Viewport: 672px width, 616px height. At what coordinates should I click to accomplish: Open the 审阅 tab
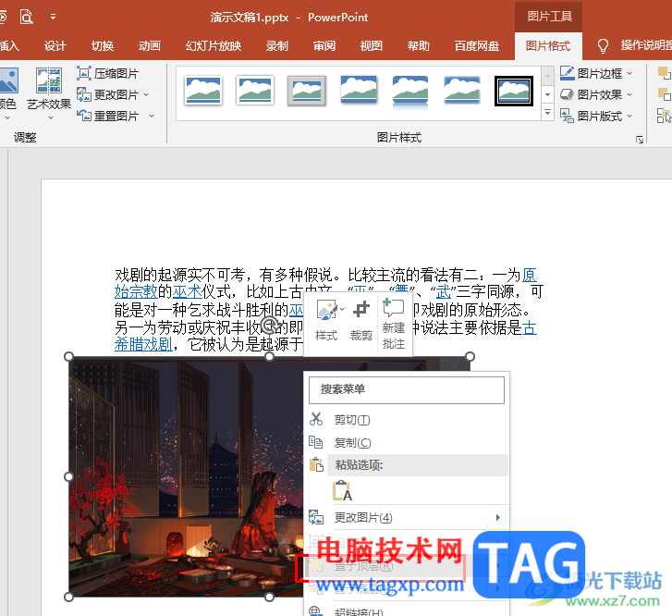tap(324, 45)
